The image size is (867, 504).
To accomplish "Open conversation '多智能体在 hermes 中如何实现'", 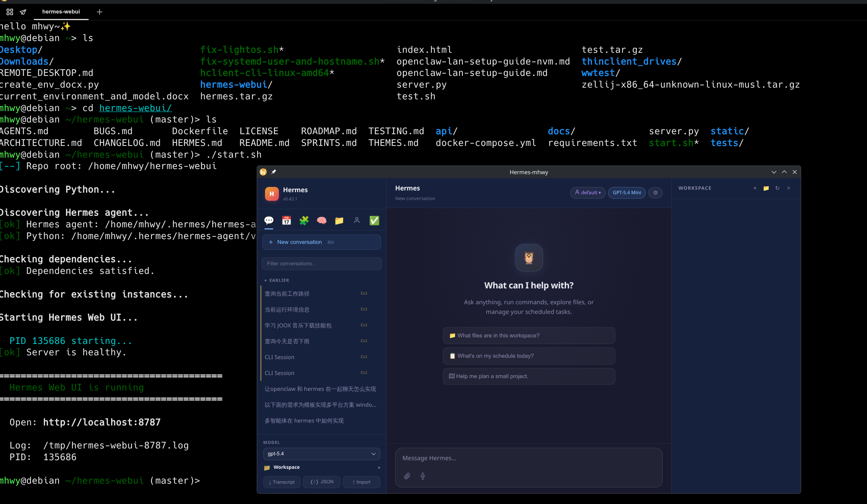I will (x=321, y=421).
